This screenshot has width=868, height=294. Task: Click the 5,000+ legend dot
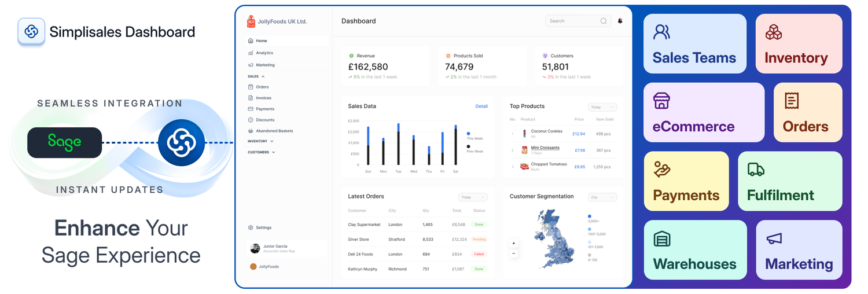point(590,216)
